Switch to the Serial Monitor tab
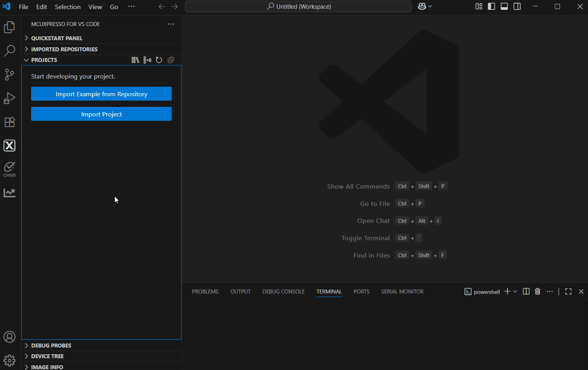Image resolution: width=588 pixels, height=370 pixels. 402,291
